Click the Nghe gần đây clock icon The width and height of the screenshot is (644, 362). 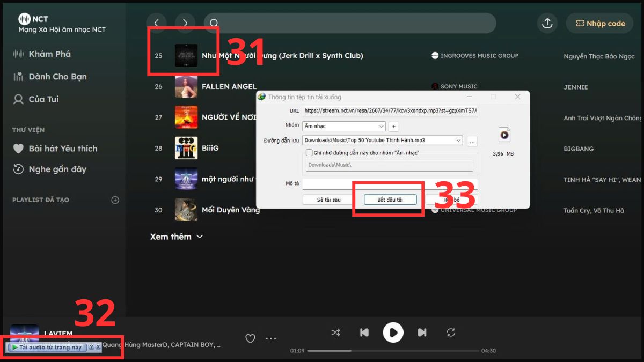point(19,169)
